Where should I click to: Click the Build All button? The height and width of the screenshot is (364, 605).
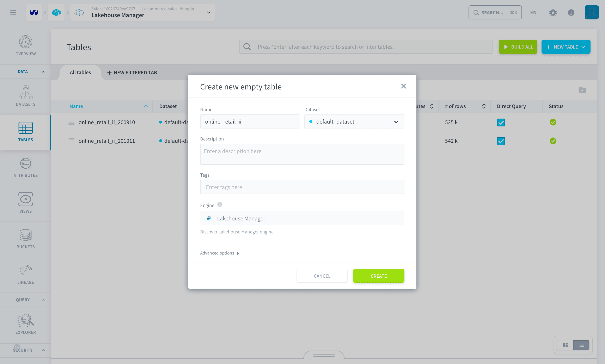[x=518, y=47]
